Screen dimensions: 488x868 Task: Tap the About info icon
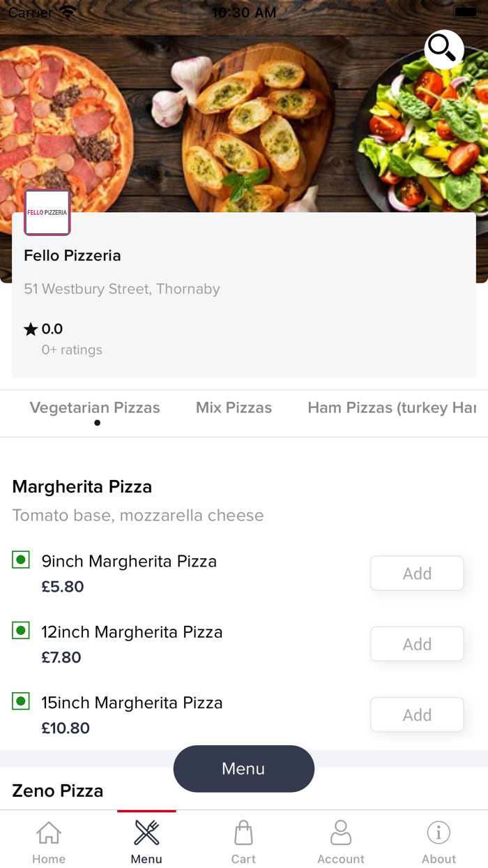pos(439,832)
